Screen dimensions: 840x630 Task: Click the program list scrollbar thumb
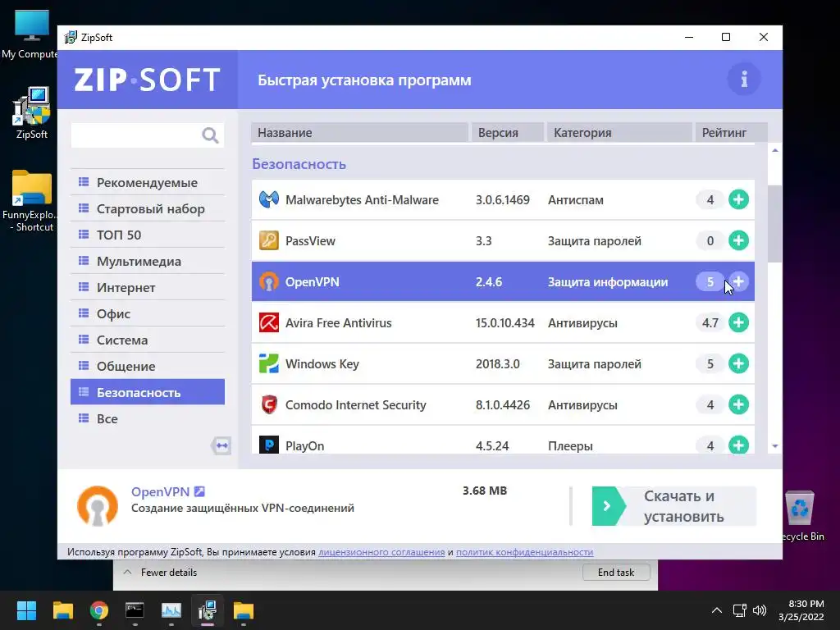click(774, 223)
